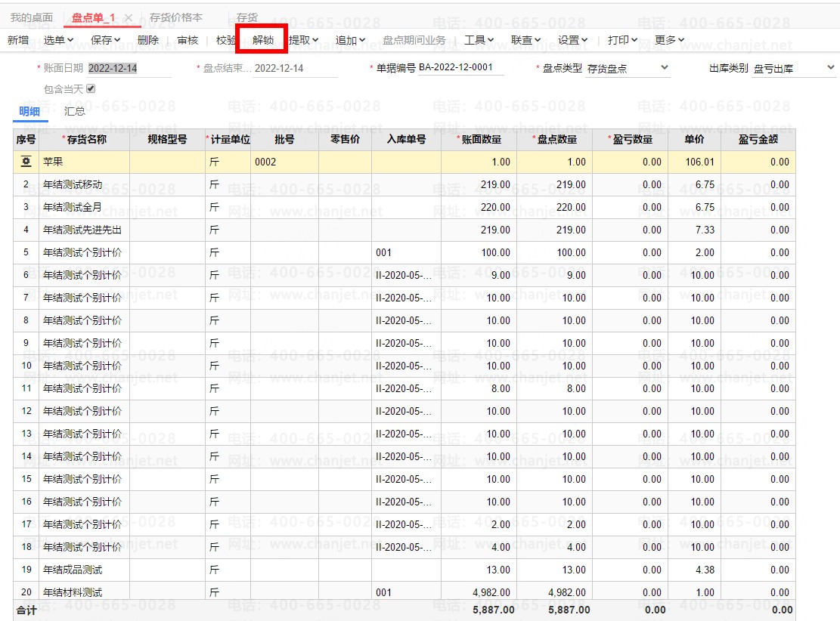Click 删除 in the toolbar

click(148, 40)
